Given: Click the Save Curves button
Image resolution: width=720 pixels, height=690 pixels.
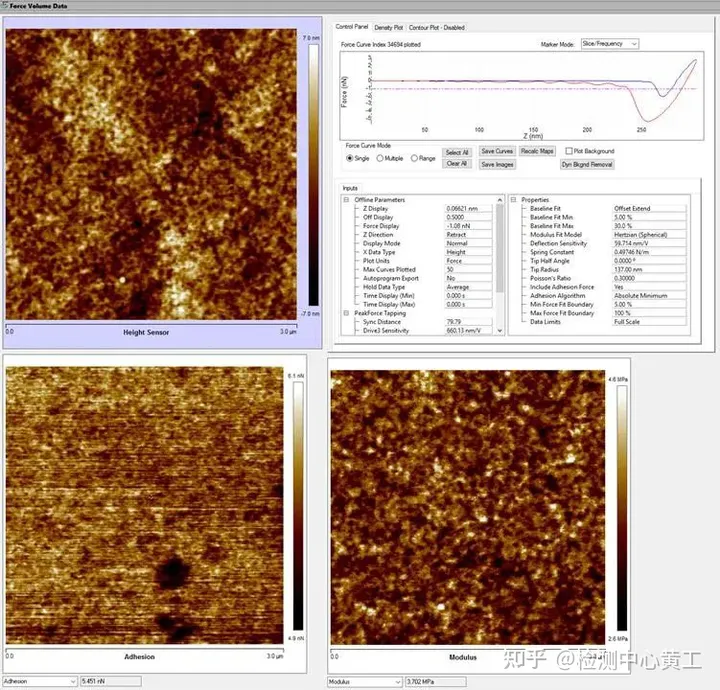Looking at the screenshot, I should click(497, 151).
